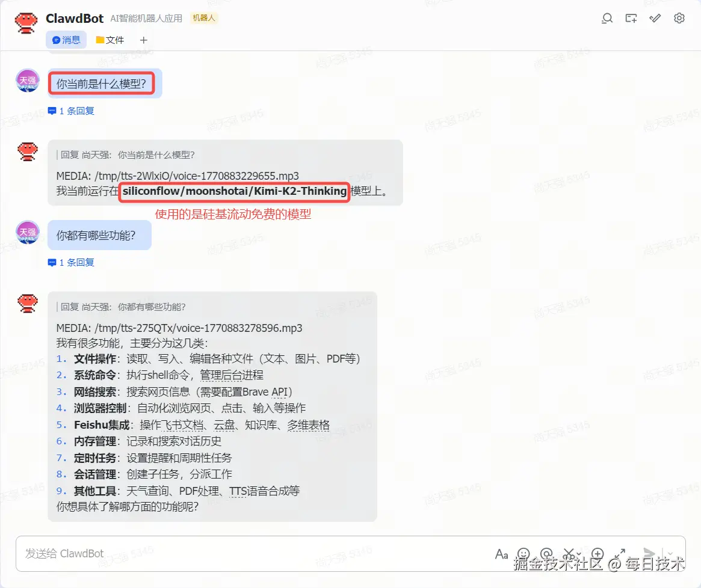Click list item '其他工具'

click(x=95, y=491)
